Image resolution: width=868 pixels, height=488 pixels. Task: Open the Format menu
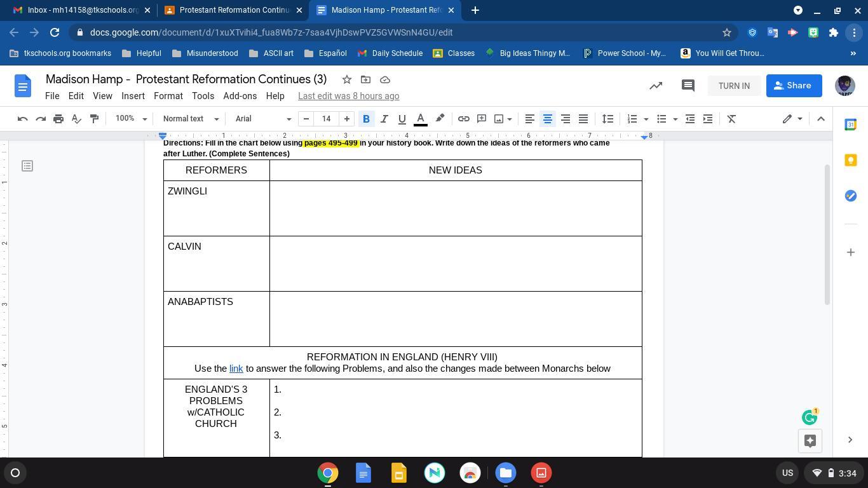tap(168, 96)
